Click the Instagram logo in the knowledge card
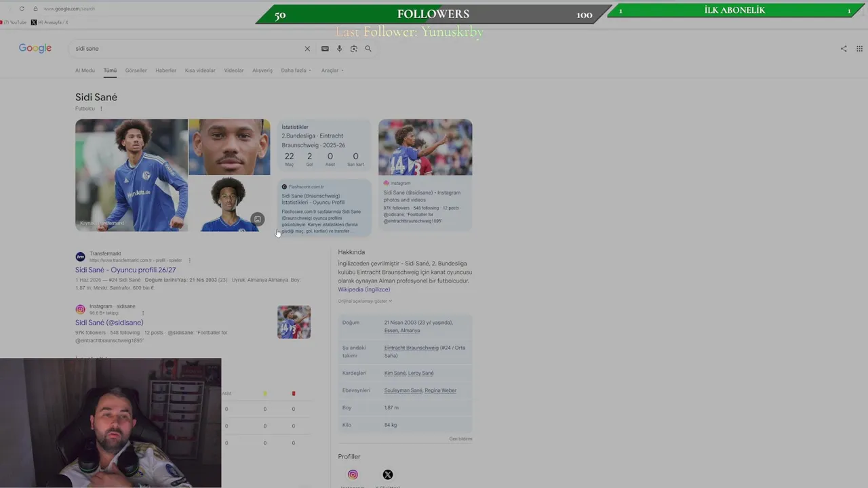Image resolution: width=868 pixels, height=488 pixels. [386, 183]
